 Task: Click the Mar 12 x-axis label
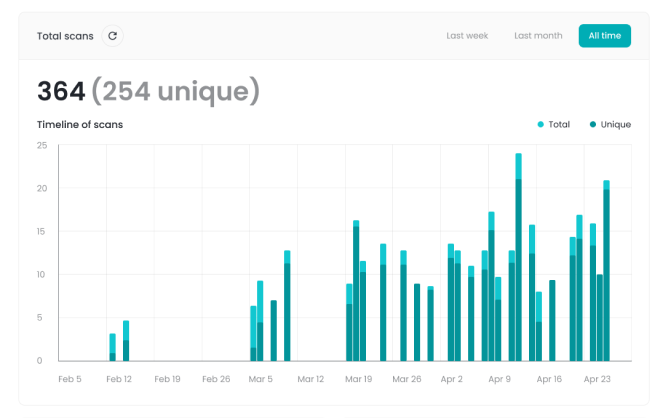(x=309, y=380)
